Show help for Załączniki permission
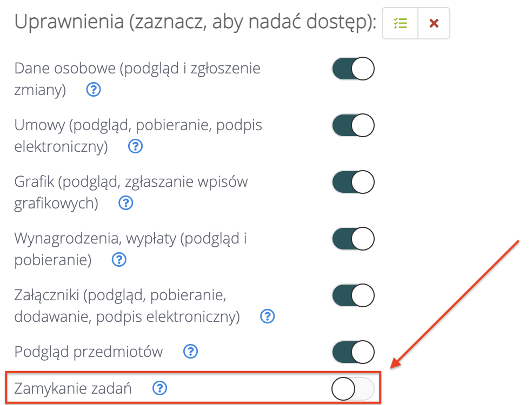This screenshot has width=532, height=405. pyautogui.click(x=267, y=316)
